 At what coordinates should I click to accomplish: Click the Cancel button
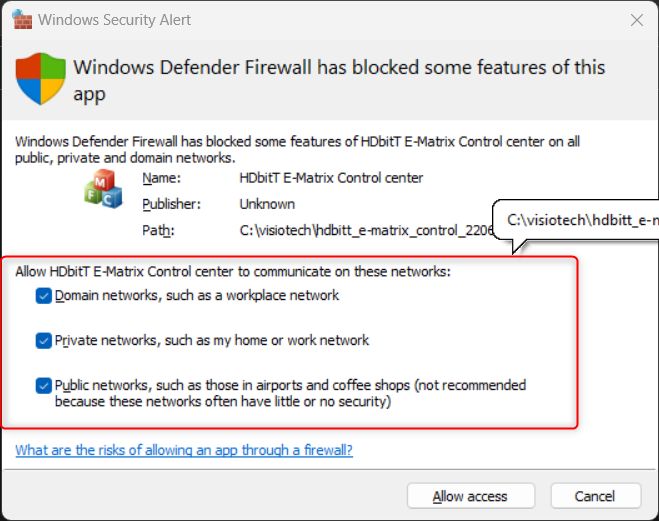[594, 496]
